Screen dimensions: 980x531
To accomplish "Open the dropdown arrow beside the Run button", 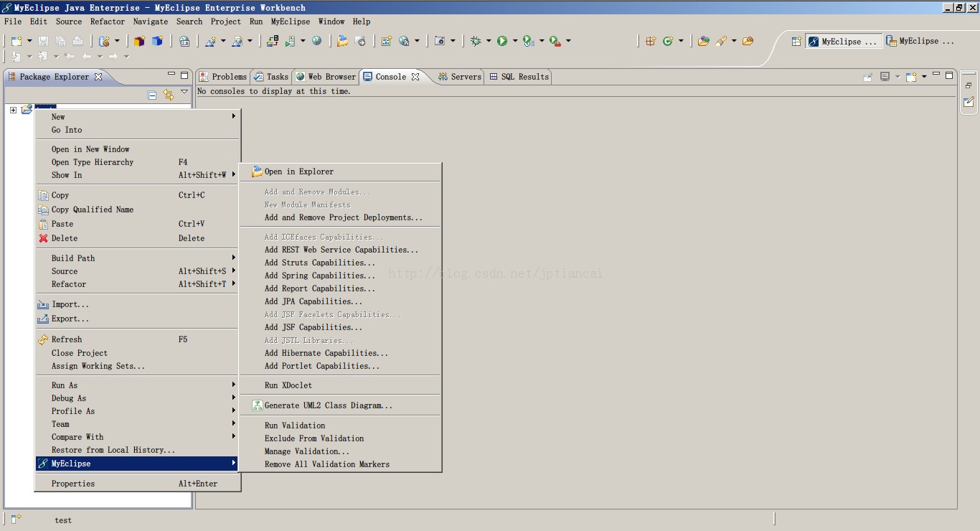I will click(x=515, y=41).
